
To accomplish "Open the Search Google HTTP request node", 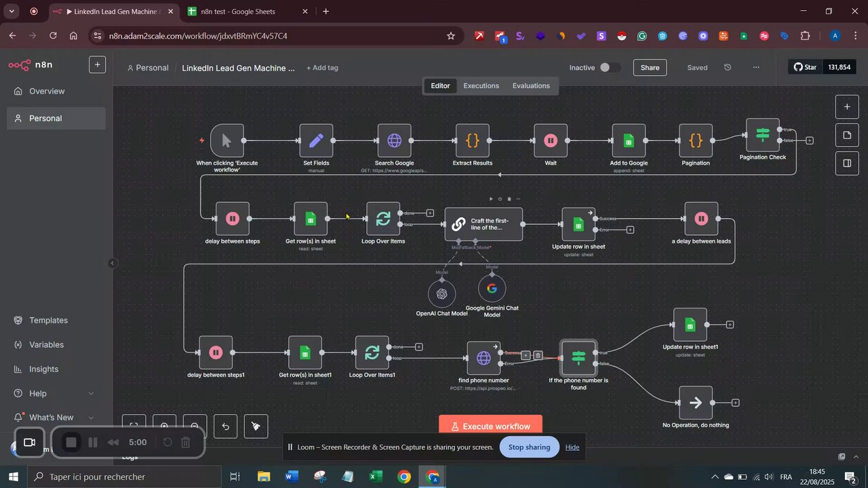I will click(395, 140).
